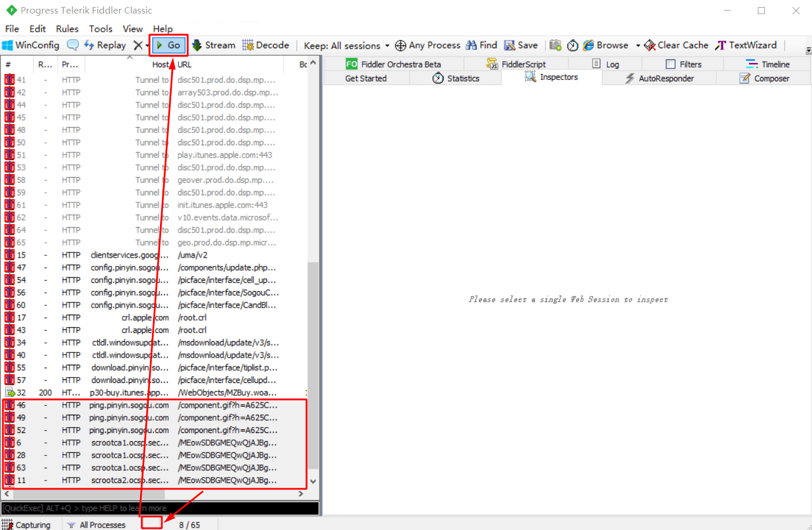Open the View menu

[132, 29]
